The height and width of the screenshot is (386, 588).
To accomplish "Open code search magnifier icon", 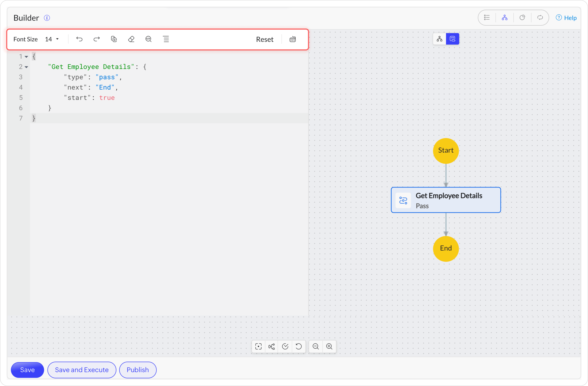I will coord(148,39).
